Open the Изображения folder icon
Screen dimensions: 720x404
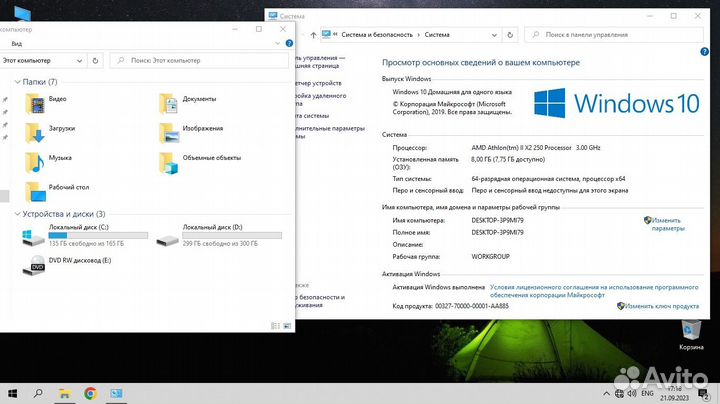point(169,133)
